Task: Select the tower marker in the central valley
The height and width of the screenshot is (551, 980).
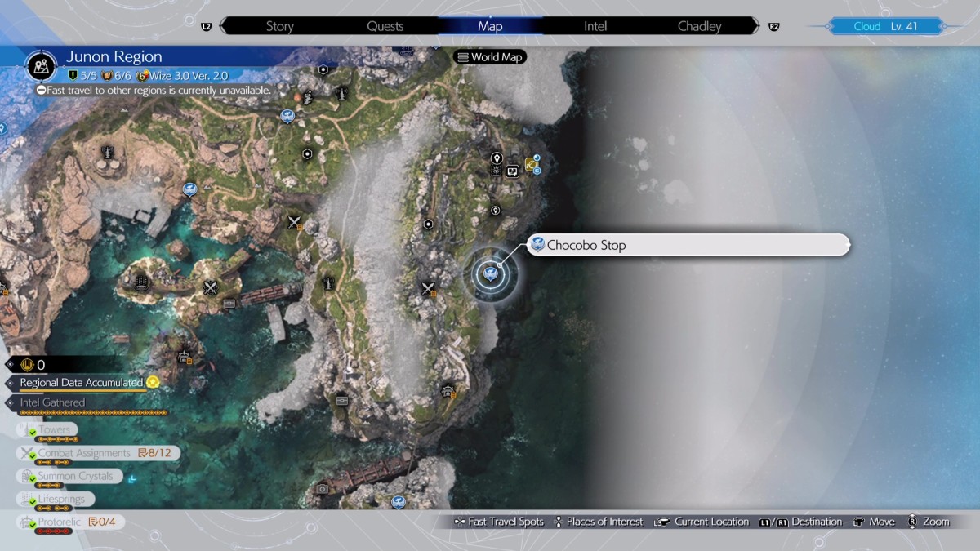Action: (329, 282)
